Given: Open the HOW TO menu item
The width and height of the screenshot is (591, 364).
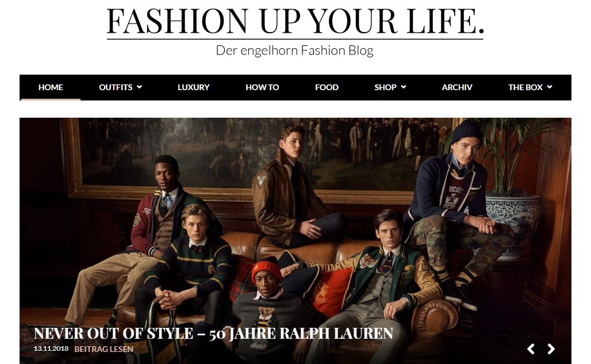Looking at the screenshot, I should tap(262, 87).
